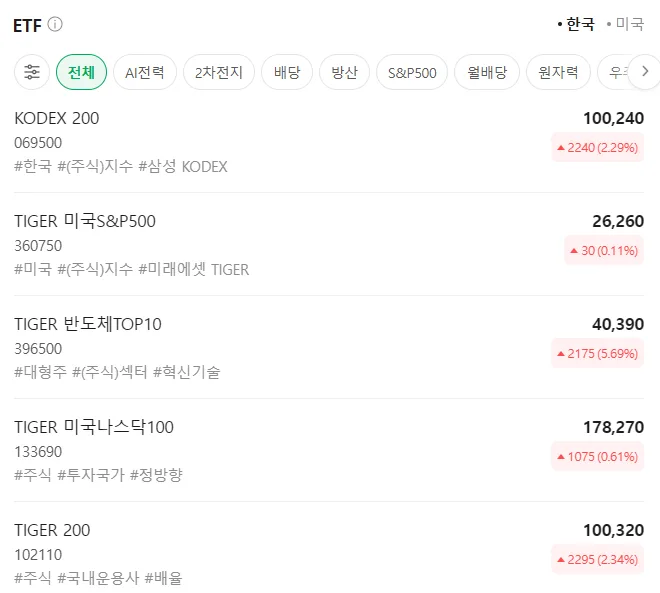This screenshot has width=660, height=593.
Task: Switch market to 미국
Action: coord(625,24)
